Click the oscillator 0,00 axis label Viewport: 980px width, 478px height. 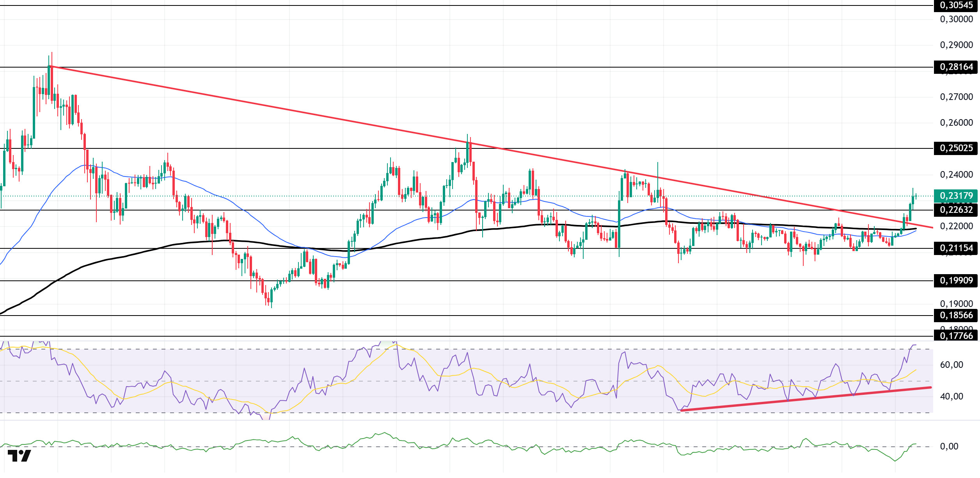949,447
